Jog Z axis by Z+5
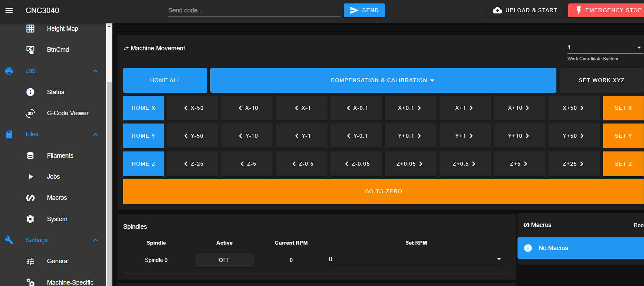Viewport: 644px width, 286px height. (520, 164)
